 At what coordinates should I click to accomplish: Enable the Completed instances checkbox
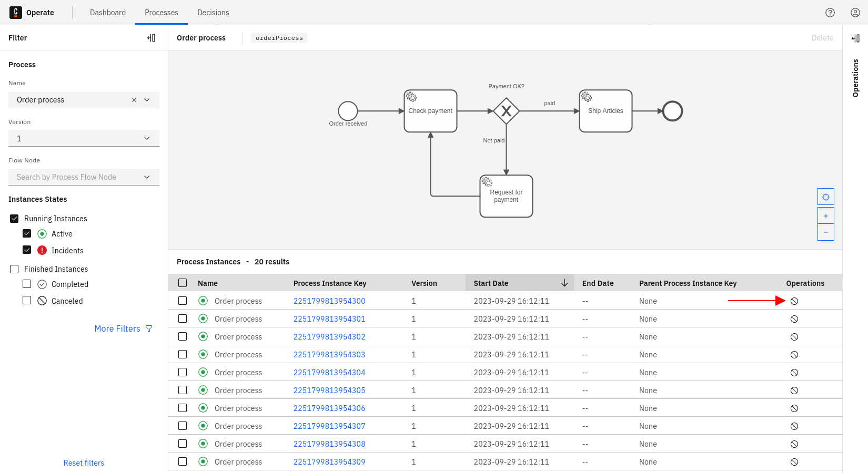pos(27,284)
